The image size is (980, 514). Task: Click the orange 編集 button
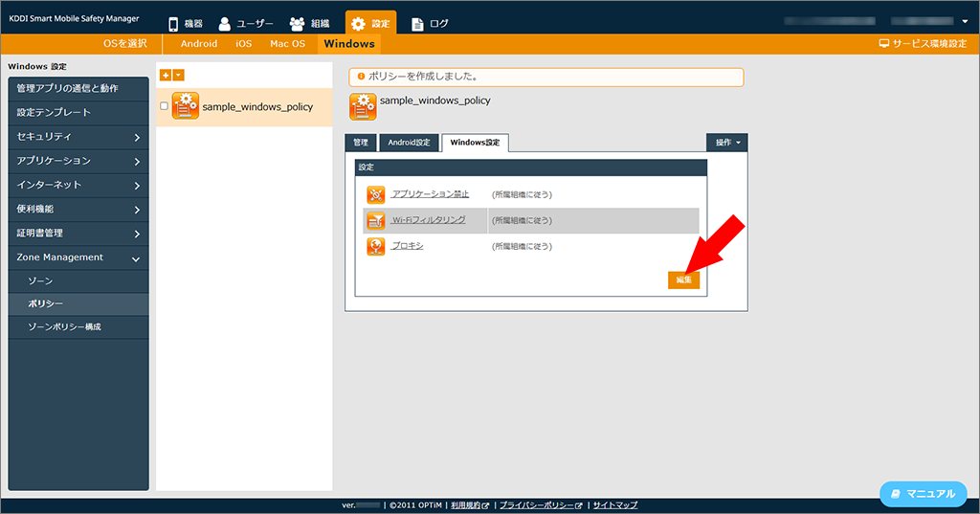coord(683,280)
